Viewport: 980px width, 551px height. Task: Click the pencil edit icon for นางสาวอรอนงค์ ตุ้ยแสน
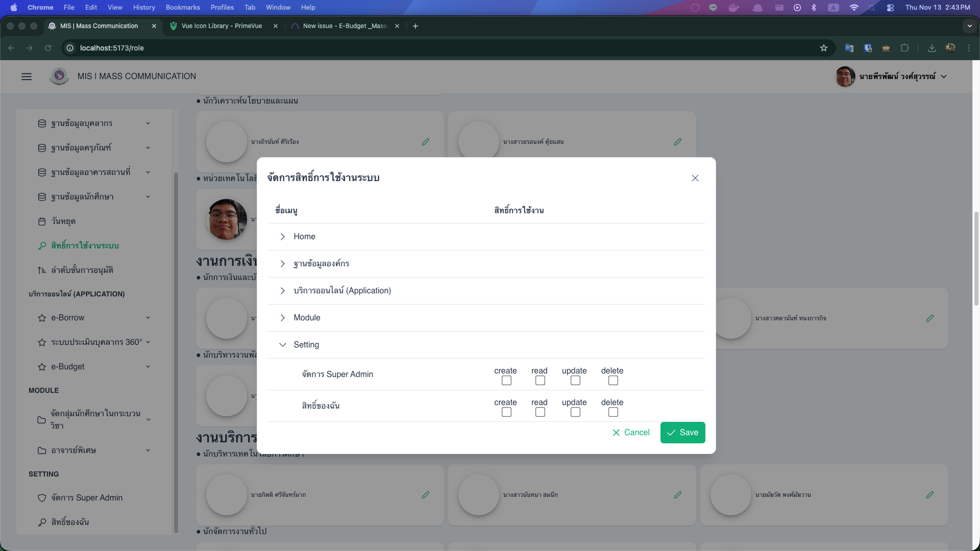[677, 142]
